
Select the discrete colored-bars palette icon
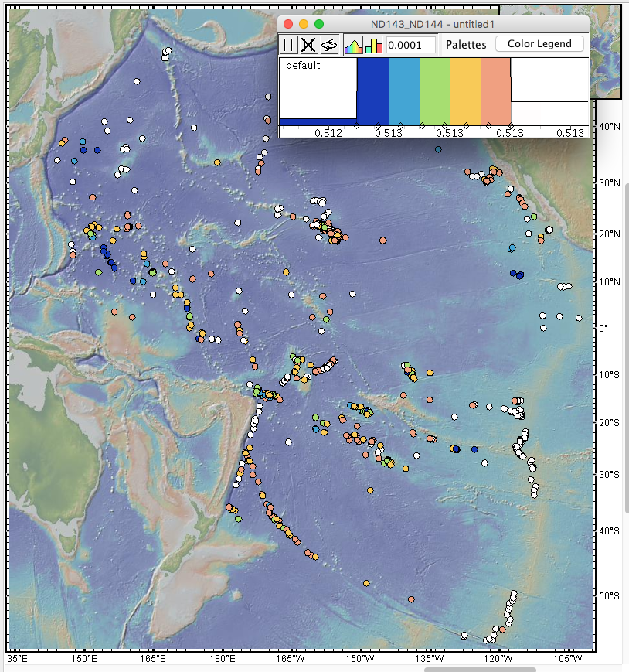[x=374, y=45]
